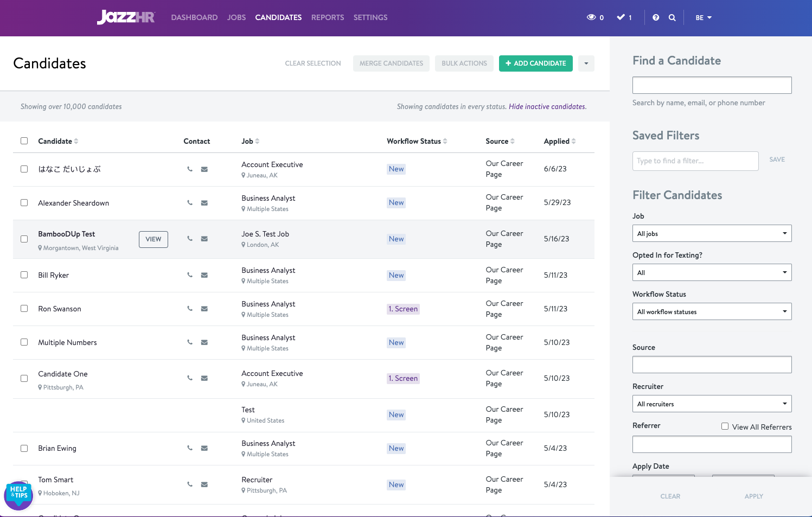Open the tasks checkmark counter
This screenshot has height=517, width=812.
tap(624, 17)
